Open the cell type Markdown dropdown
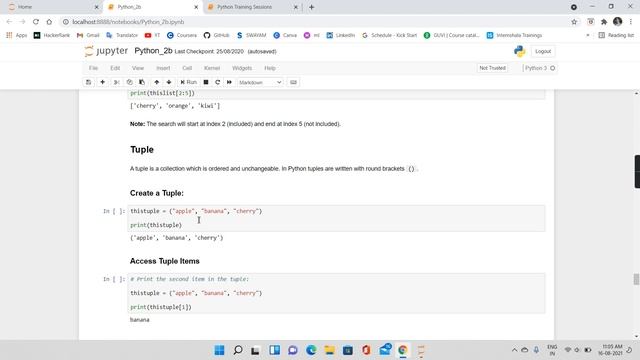 click(260, 82)
